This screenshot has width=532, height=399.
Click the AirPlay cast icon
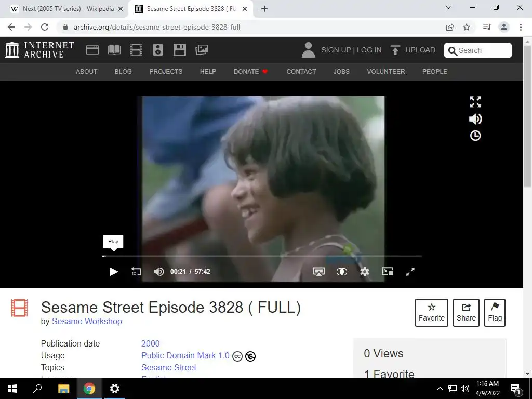tap(318, 271)
